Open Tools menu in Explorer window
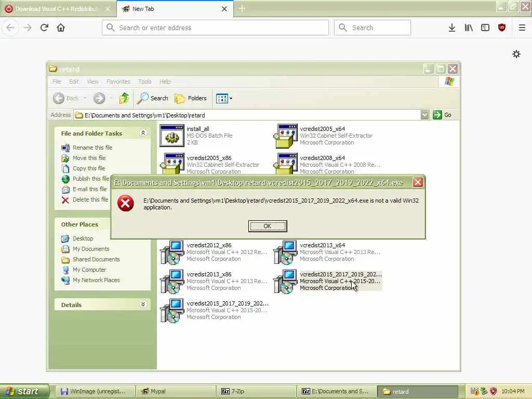 click(145, 82)
